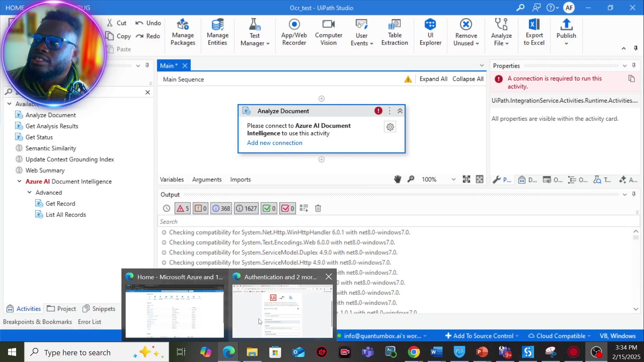Open Home Microsoft Azure Edge thumbnail
This screenshot has width=644, height=362.
[x=175, y=311]
